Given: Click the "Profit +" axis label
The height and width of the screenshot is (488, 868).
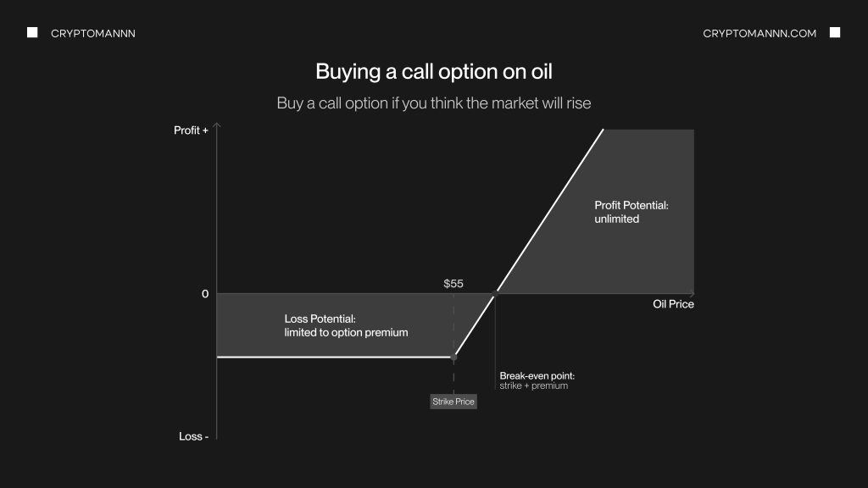Looking at the screenshot, I should [191, 130].
